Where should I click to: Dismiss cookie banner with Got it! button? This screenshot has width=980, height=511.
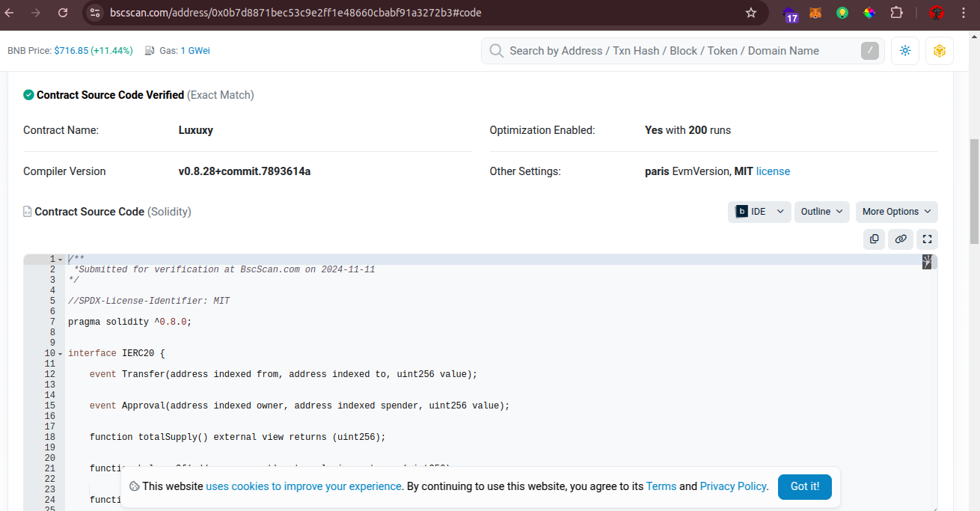coord(804,486)
